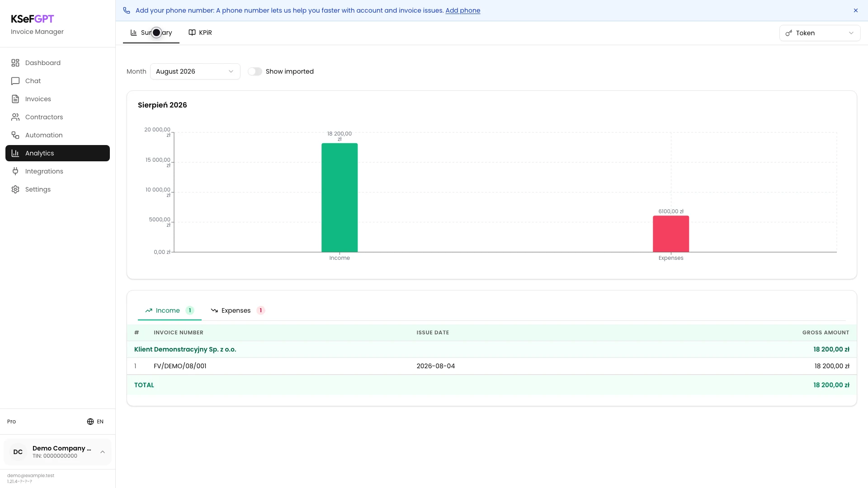
Task: Open the Month dropdown August 2026
Action: pos(195,71)
